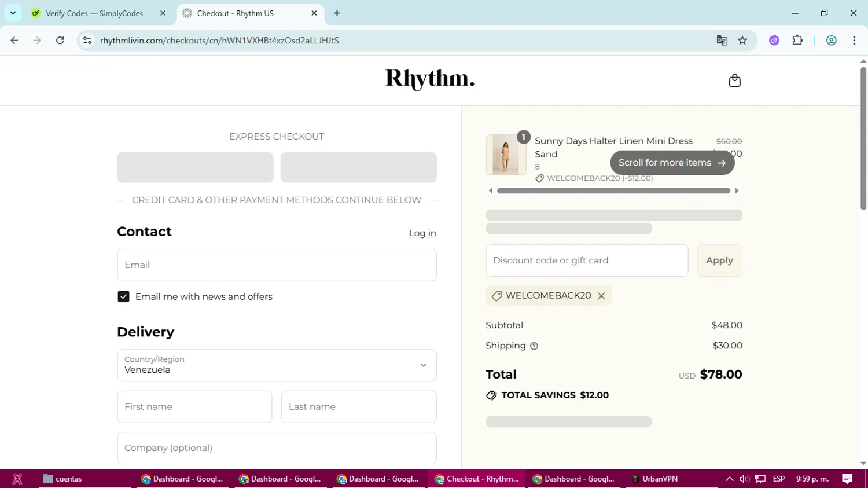This screenshot has height=488, width=868.
Task: Click the Subtotal $48.00 value
Action: tap(727, 325)
